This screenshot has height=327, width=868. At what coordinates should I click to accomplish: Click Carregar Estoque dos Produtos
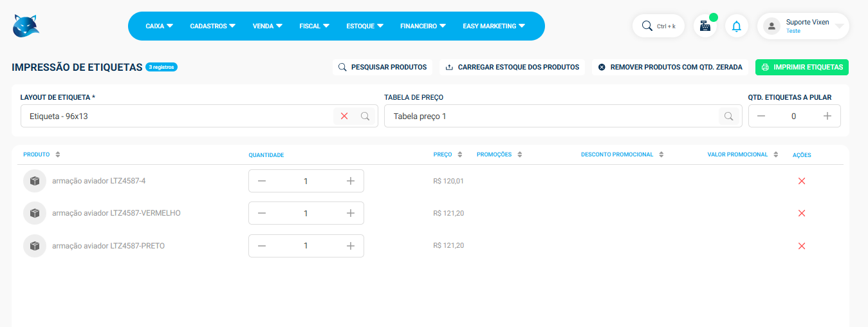(x=512, y=67)
